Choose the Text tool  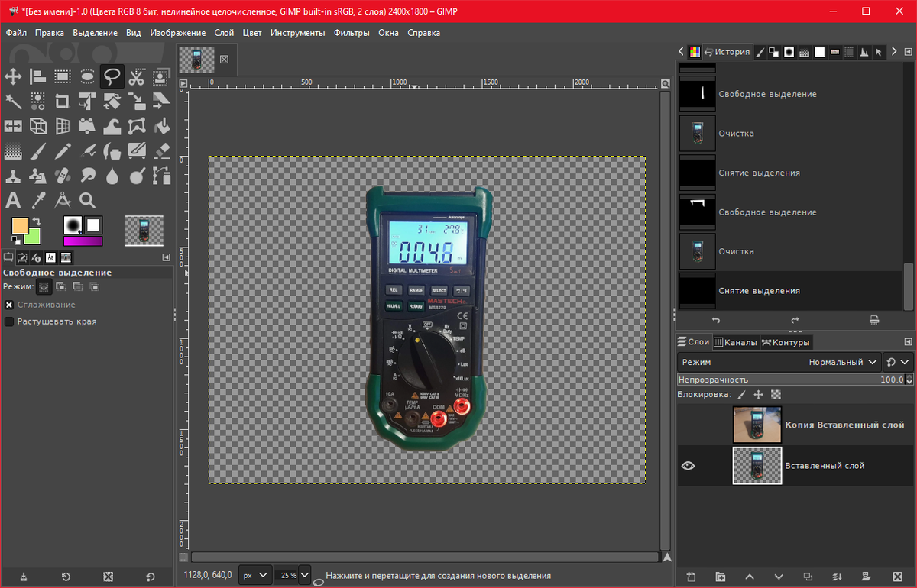(13, 201)
